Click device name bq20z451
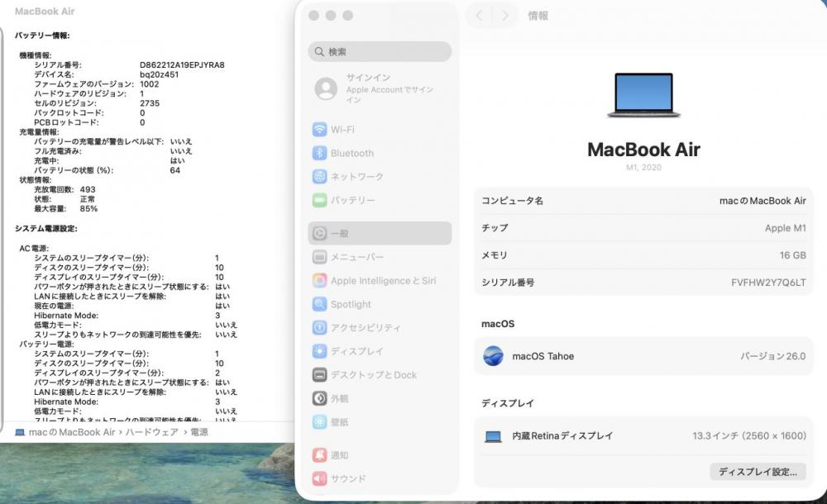Viewport: 827px width, 504px height. point(160,74)
